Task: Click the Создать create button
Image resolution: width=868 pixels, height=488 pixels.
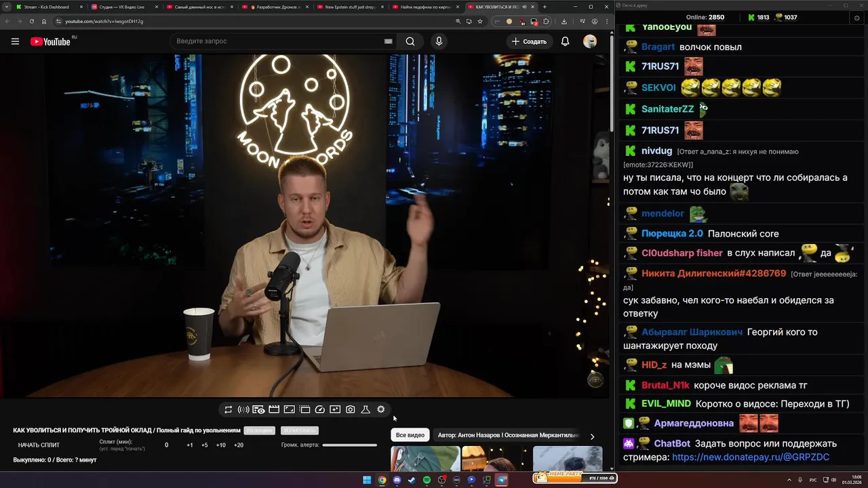Action: (x=530, y=41)
